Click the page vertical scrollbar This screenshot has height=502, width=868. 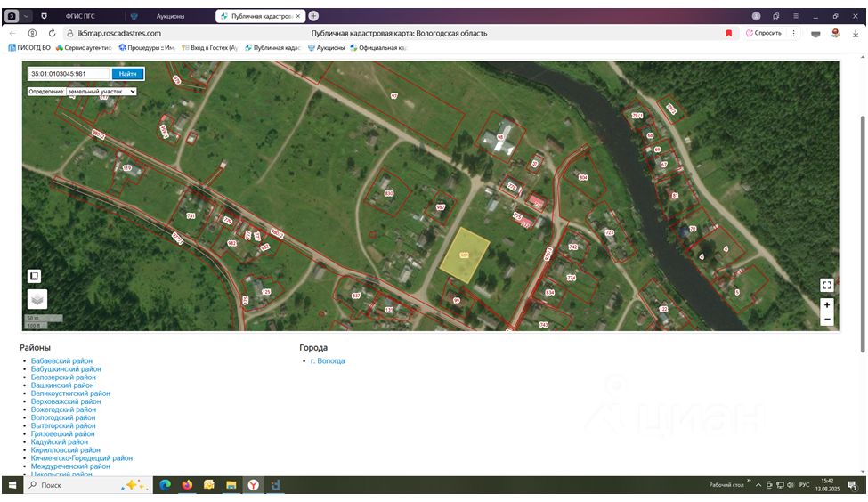pos(863,233)
